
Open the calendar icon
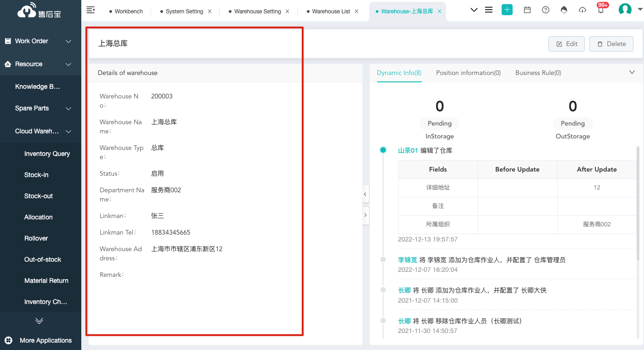tap(527, 10)
